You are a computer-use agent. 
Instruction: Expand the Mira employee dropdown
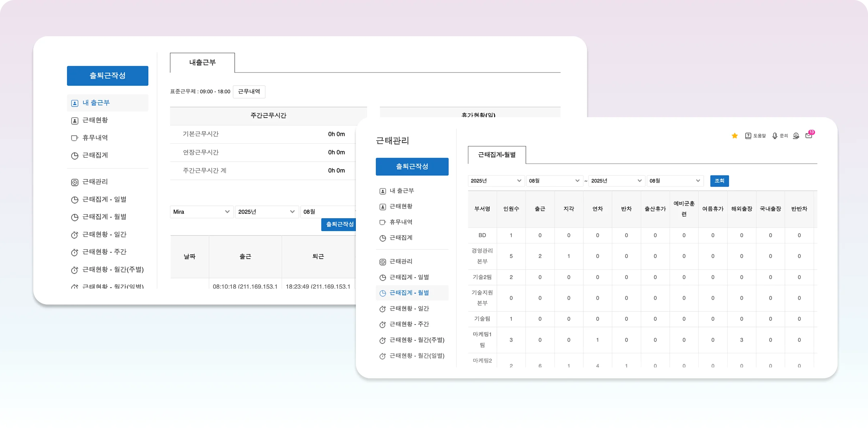point(201,212)
